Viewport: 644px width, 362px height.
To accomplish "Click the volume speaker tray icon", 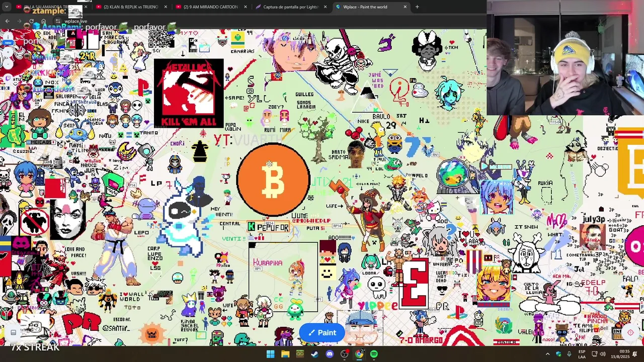I will point(603,354).
